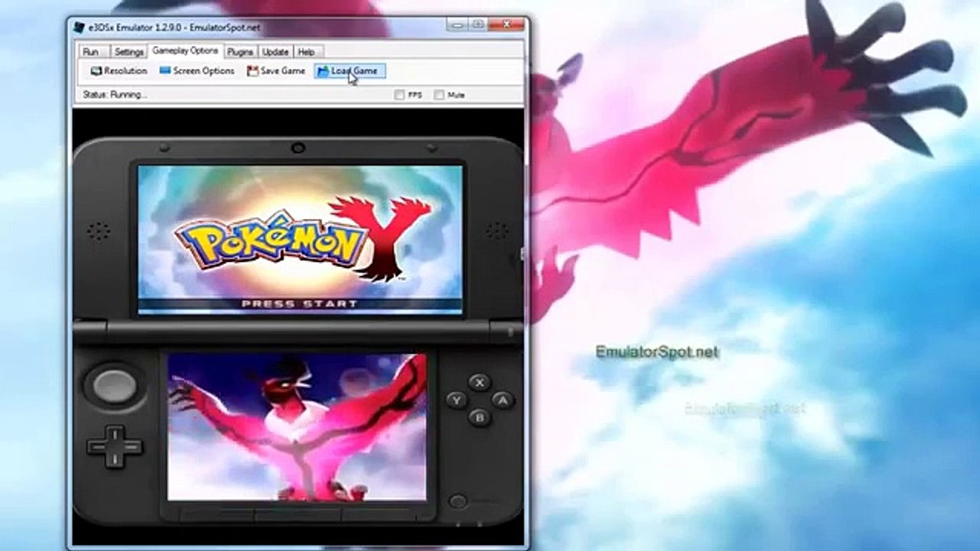Tick the Mute checkbox
The width and height of the screenshot is (980, 551).
[x=439, y=95]
